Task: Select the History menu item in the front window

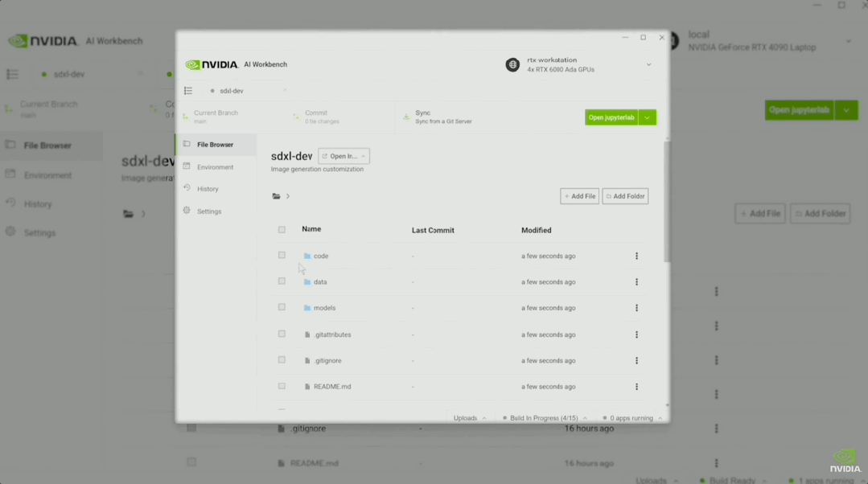Action: [x=216, y=189]
